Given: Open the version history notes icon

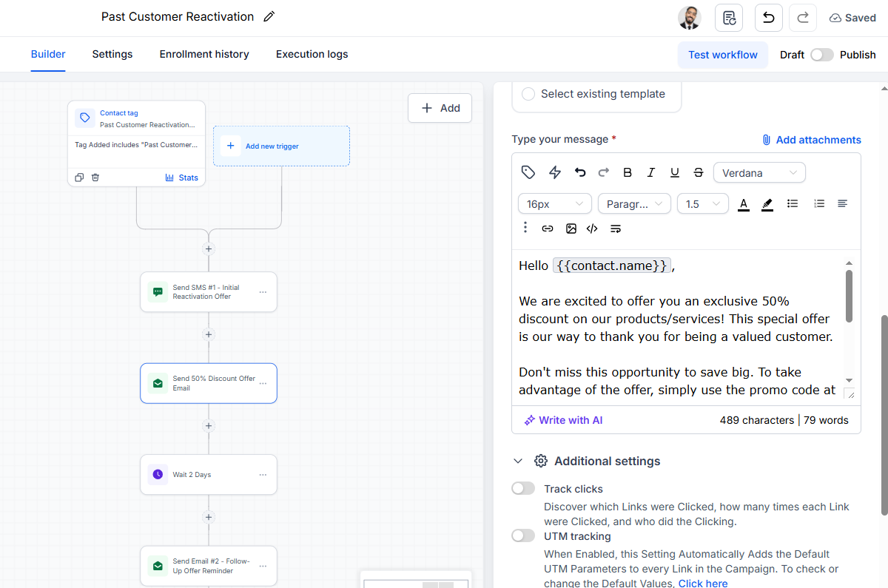Looking at the screenshot, I should click(729, 18).
